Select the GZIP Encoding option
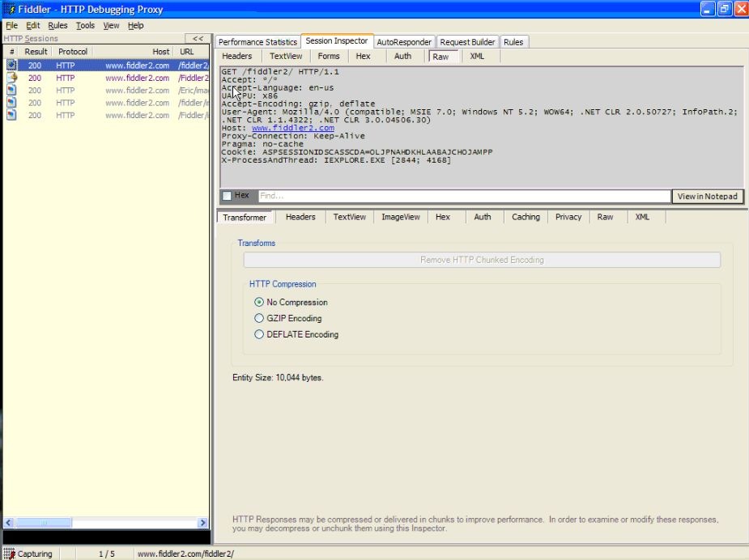This screenshot has width=749, height=560. pos(259,318)
